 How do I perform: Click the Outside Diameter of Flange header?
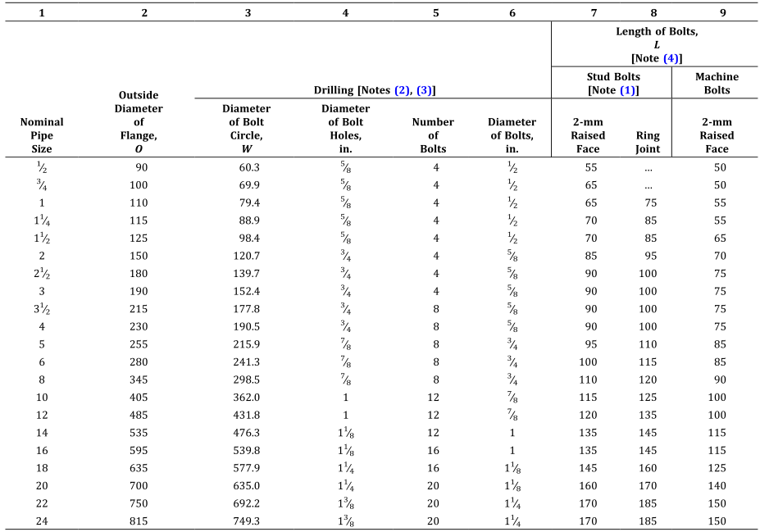point(144,122)
